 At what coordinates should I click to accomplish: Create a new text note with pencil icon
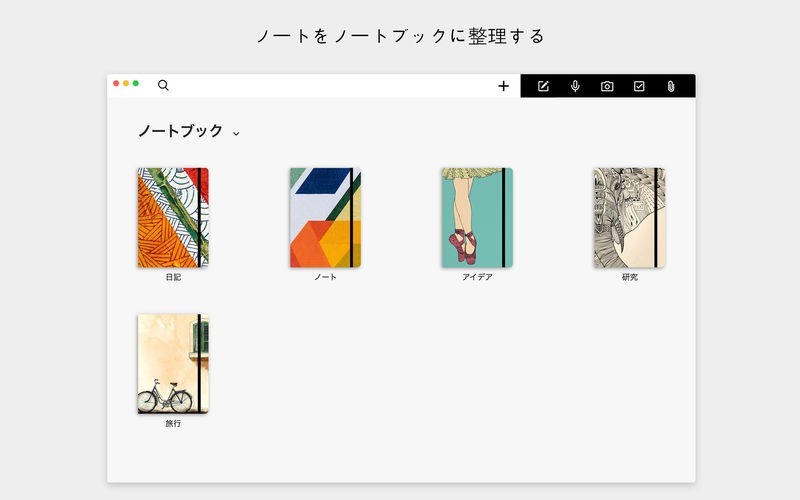pyautogui.click(x=543, y=86)
